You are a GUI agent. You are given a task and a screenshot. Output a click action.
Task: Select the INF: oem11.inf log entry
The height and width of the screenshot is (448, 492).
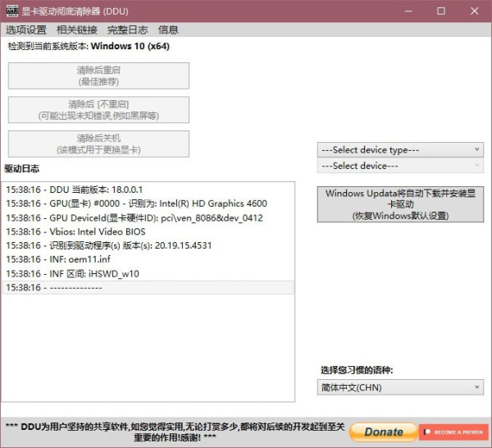tap(57, 259)
